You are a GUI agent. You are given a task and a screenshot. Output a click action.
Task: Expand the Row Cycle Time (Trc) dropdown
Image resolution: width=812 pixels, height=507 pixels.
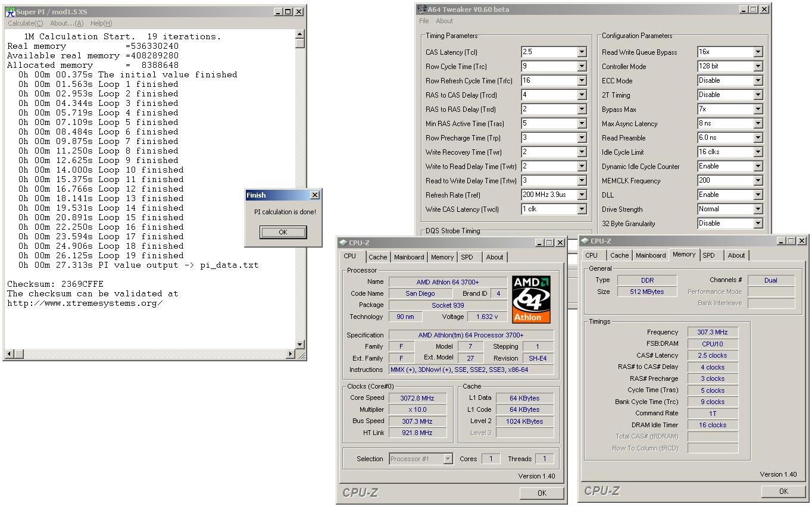coord(582,67)
